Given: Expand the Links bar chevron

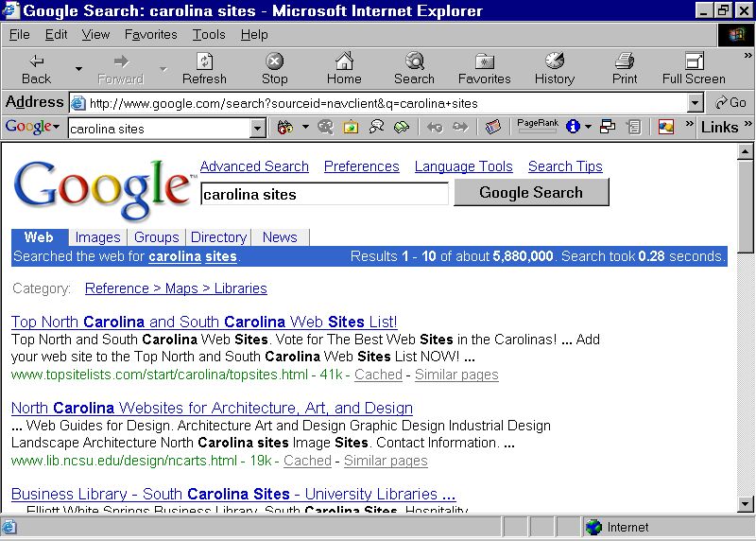Looking at the screenshot, I should point(747,124).
